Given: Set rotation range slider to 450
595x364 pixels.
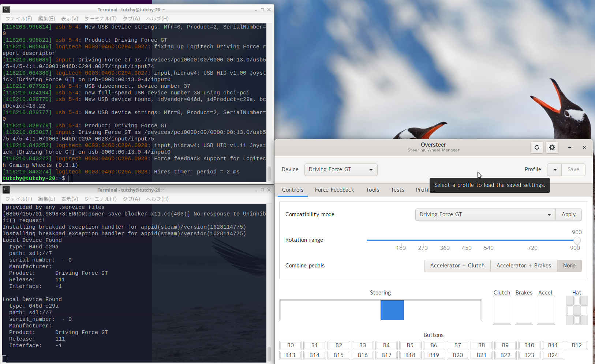Looking at the screenshot, I should pos(467,241).
